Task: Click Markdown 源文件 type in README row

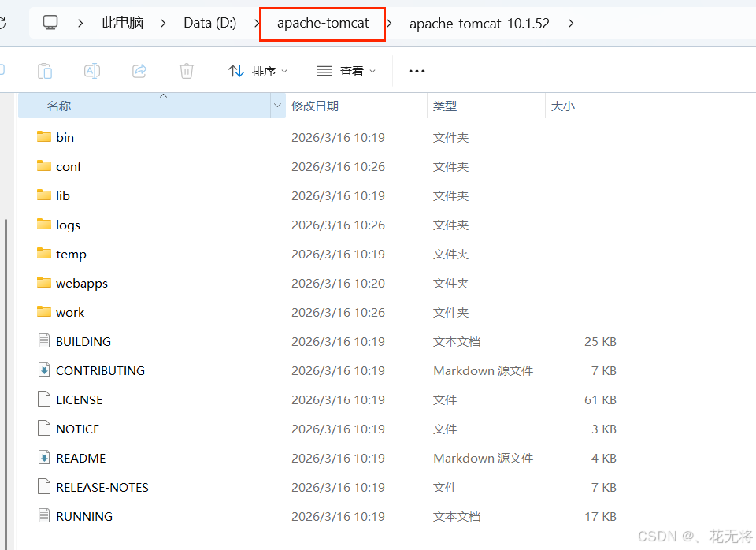Action: pyautogui.click(x=483, y=458)
